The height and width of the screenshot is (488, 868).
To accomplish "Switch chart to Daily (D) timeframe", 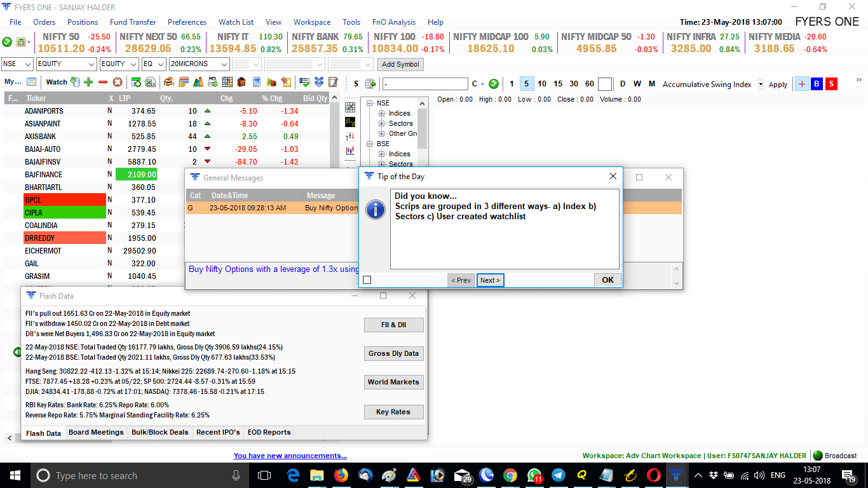I will point(623,84).
